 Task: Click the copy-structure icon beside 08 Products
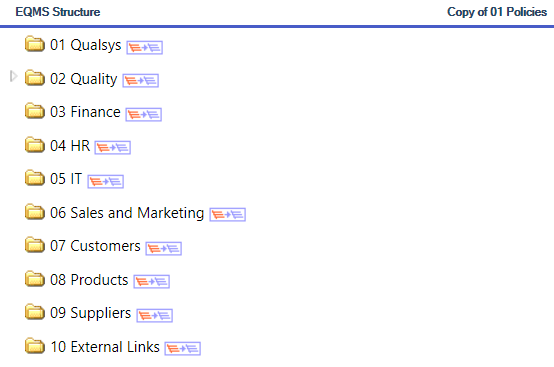pyautogui.click(x=152, y=282)
